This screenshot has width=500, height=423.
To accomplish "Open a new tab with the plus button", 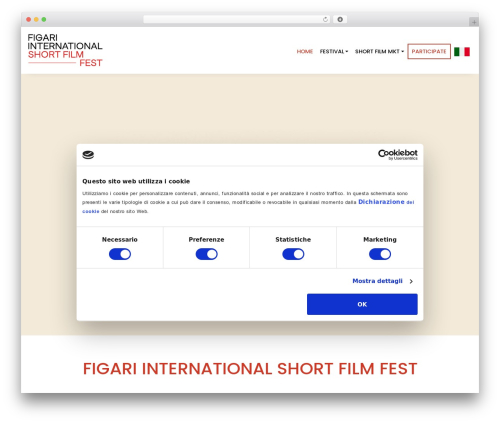I will [x=474, y=22].
